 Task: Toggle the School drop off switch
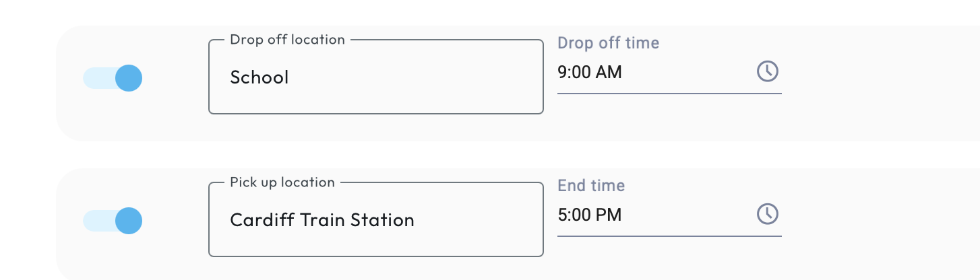[113, 78]
